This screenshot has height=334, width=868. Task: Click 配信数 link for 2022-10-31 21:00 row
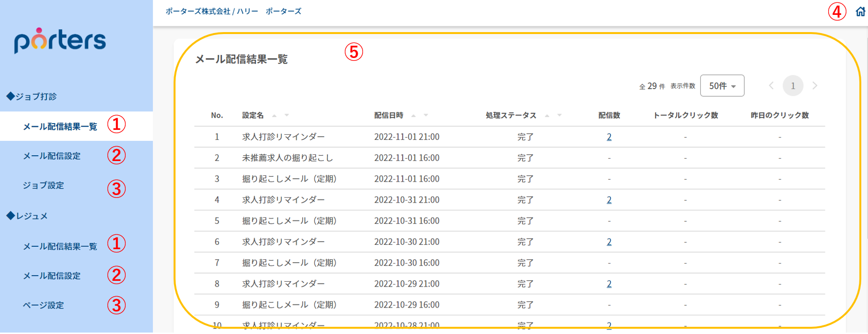coord(609,200)
